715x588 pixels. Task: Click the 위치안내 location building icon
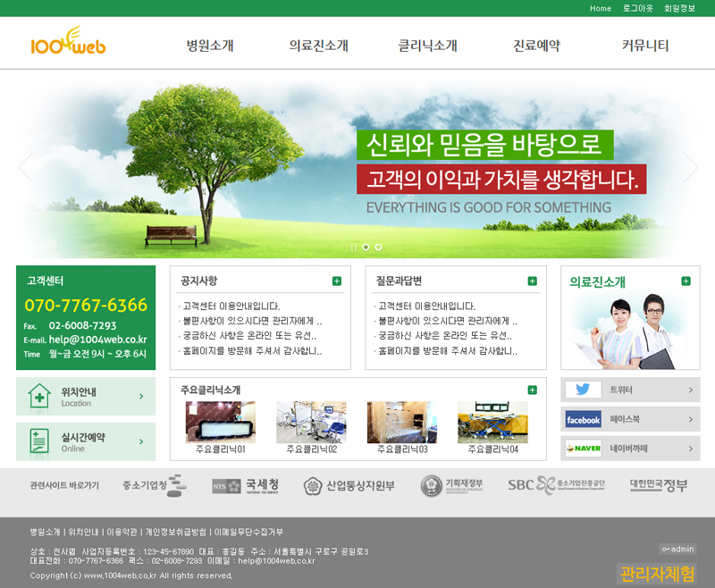point(39,396)
